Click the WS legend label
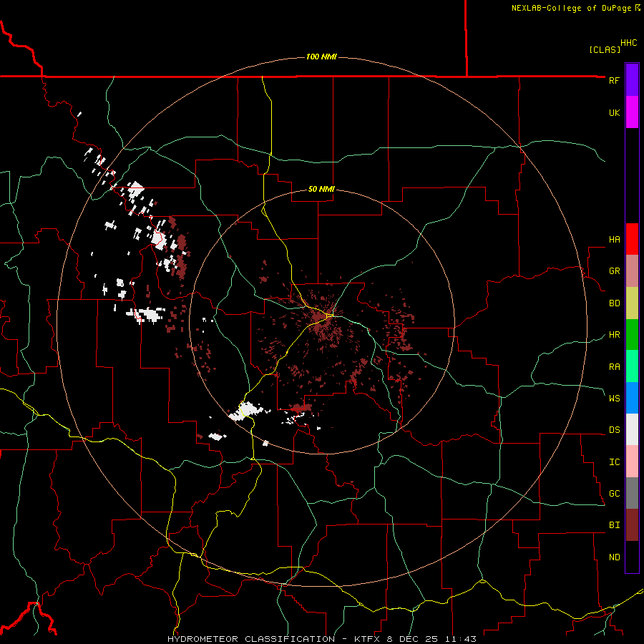The width and height of the screenshot is (644, 644). (614, 399)
